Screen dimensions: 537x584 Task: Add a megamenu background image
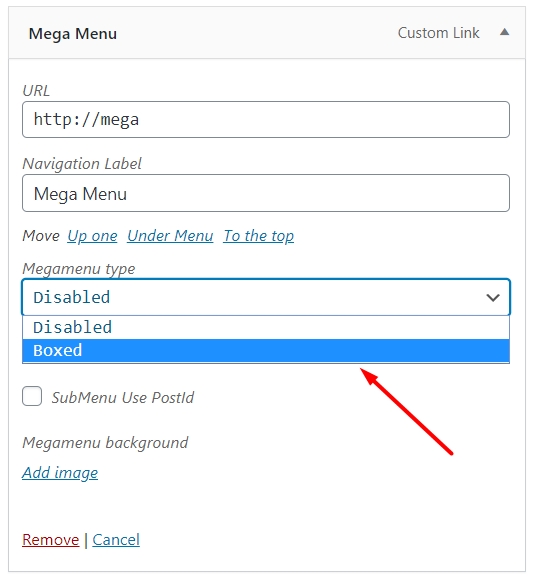[60, 473]
